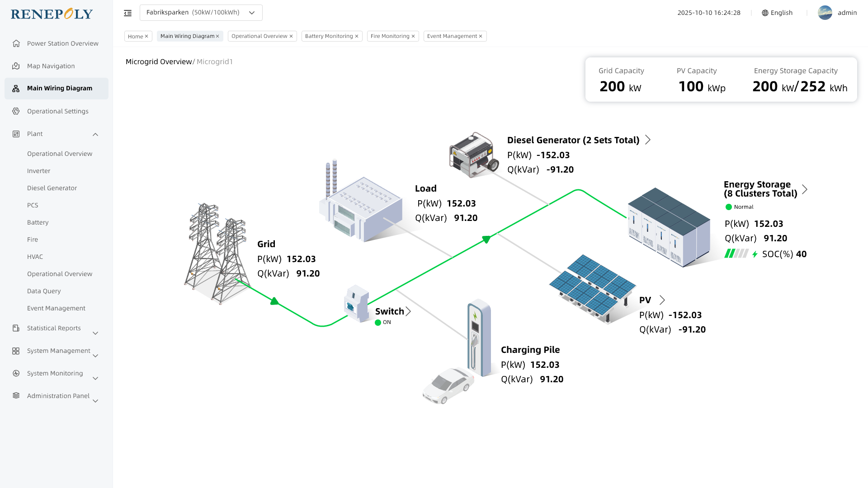Close the Event Management tab
Screen dimensions: 868x488
pos(481,37)
